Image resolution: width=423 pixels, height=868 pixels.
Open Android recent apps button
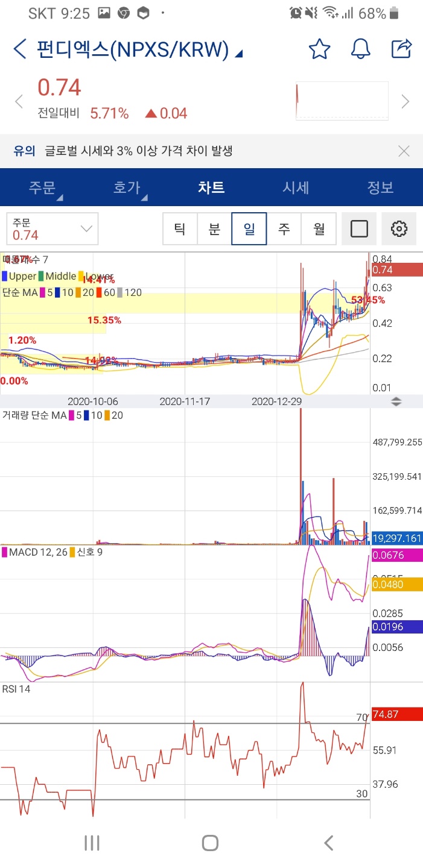[x=92, y=843]
